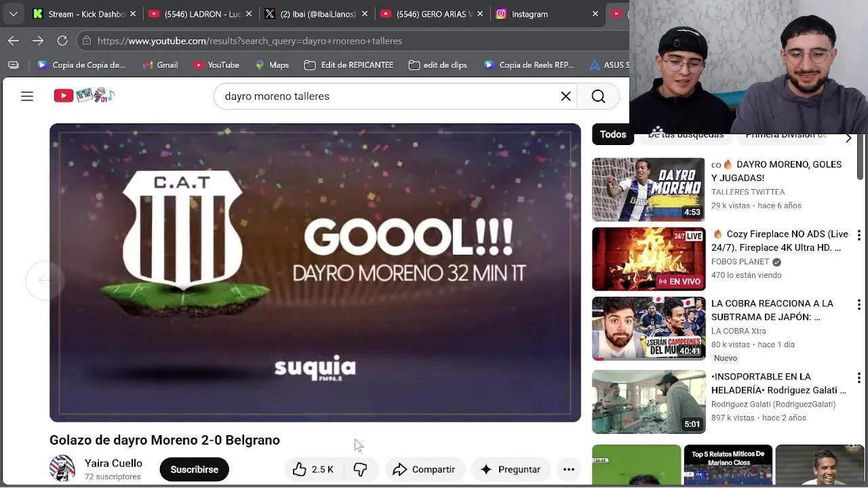Viewport: 868px width, 488px height.
Task: Go back with the browser back arrow
Action: coord(14,41)
